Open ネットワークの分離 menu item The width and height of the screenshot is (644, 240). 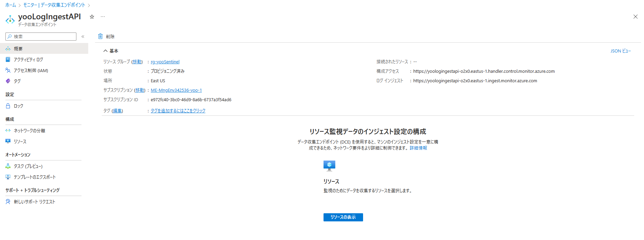(44, 131)
